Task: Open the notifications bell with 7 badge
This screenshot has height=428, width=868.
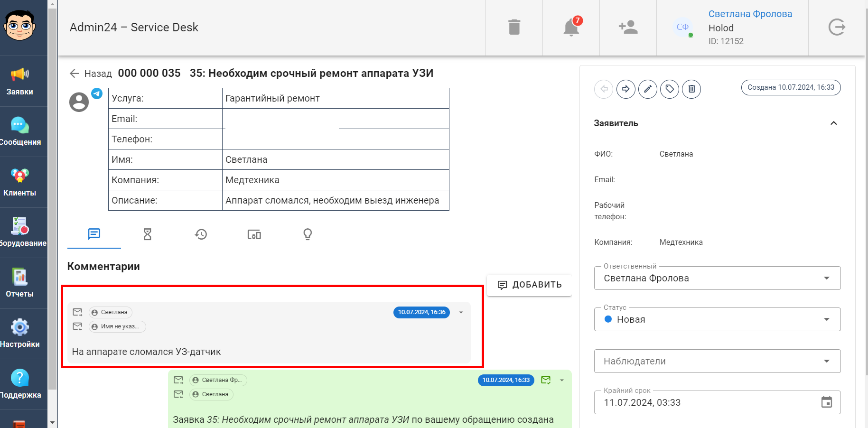Action: tap(571, 27)
